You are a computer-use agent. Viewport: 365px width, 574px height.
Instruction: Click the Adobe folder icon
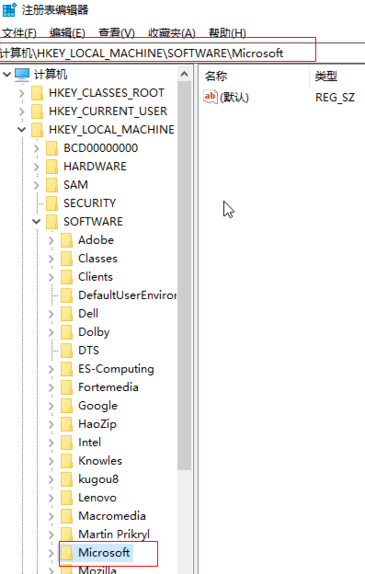click(x=66, y=241)
